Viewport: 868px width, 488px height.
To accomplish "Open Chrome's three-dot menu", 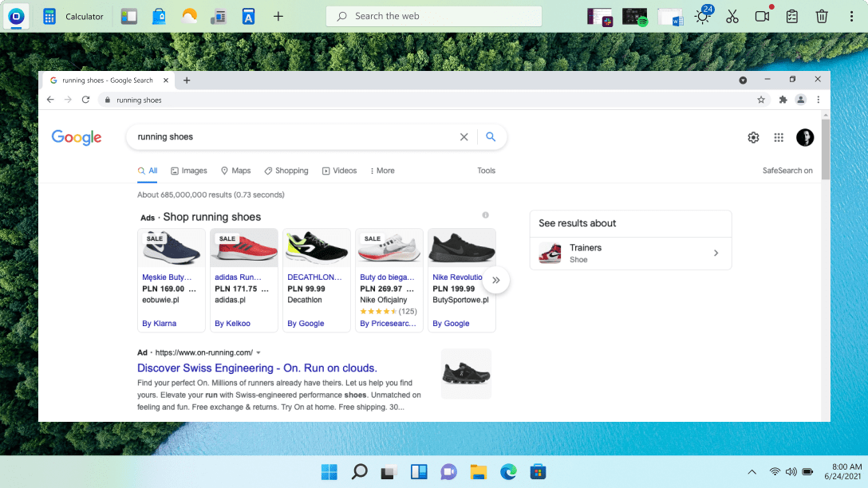I will tap(819, 100).
